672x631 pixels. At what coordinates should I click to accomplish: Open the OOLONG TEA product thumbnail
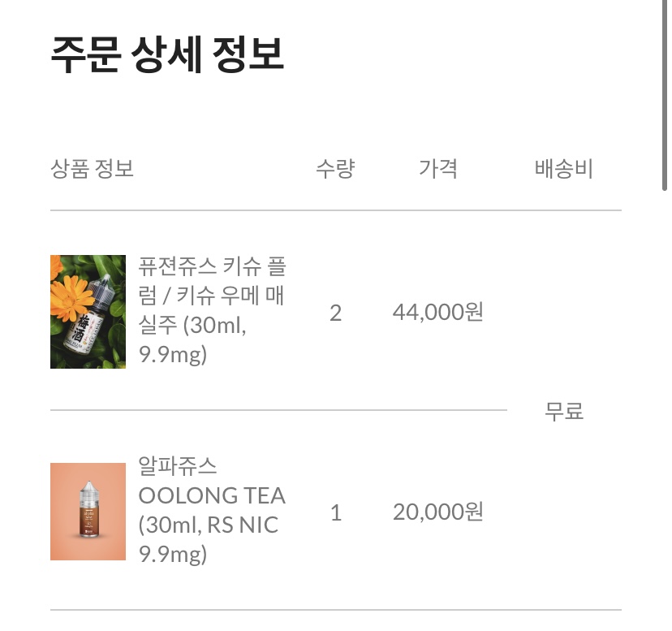88,512
